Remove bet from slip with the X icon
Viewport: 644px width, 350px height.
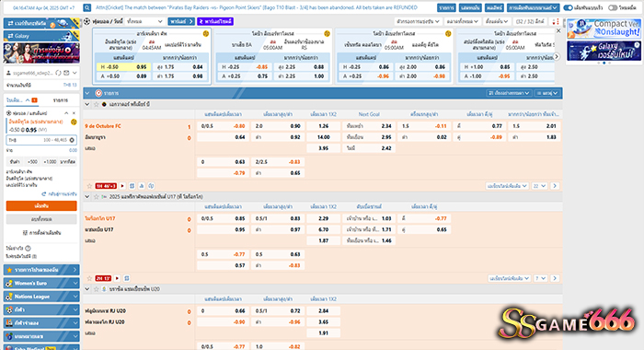[74, 113]
